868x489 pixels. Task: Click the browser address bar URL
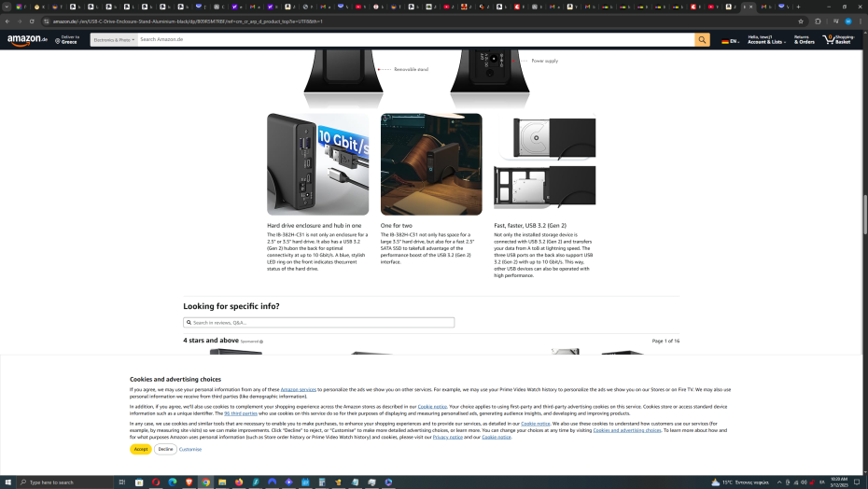pos(188,21)
